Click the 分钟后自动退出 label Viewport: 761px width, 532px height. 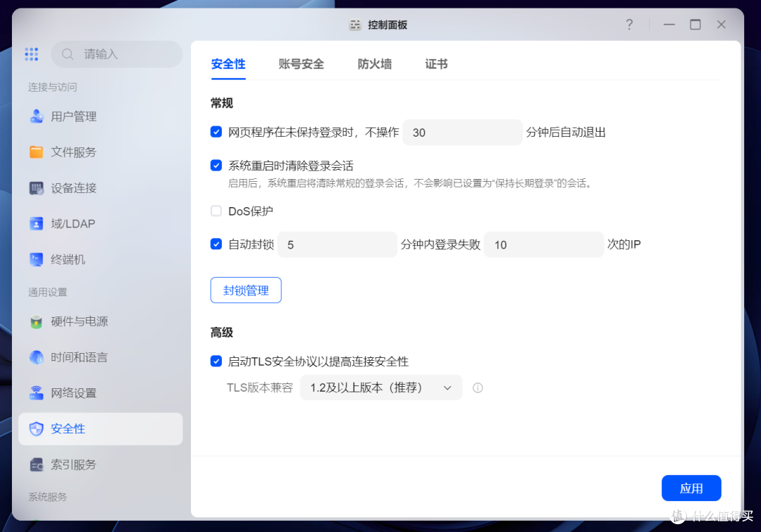pyautogui.click(x=566, y=132)
